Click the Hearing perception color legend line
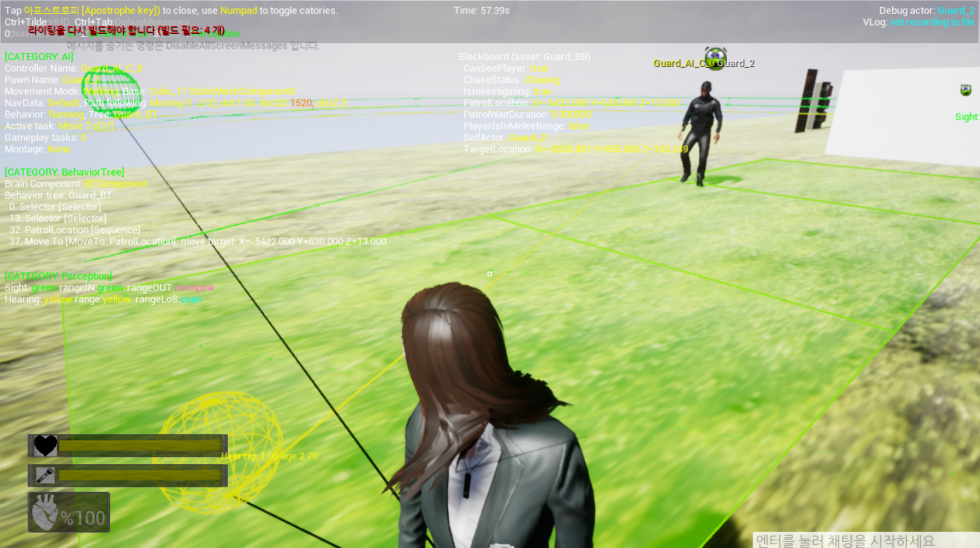This screenshot has width=980, height=548. (x=103, y=299)
